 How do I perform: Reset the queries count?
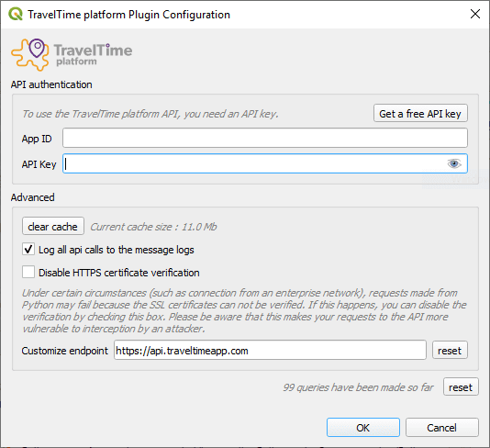click(x=461, y=387)
